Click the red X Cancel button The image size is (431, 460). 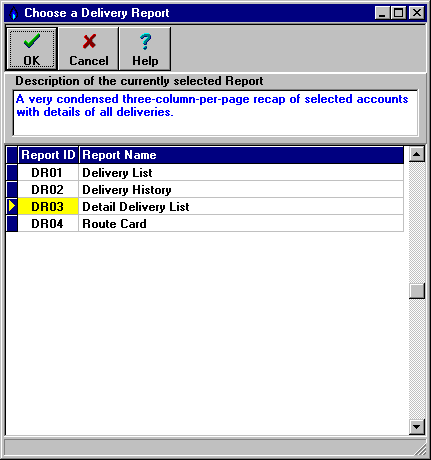pyautogui.click(x=89, y=49)
